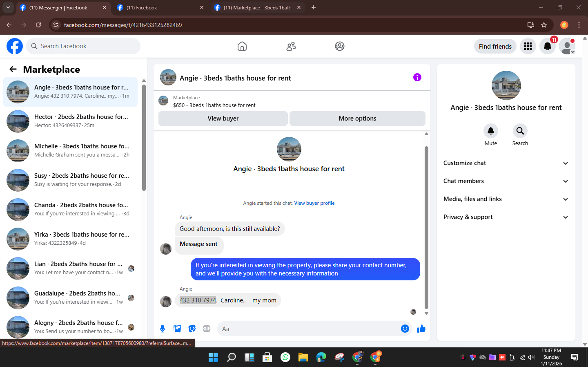The image size is (588, 367).
Task: Go back from Marketplace chats with the arrow
Action: coord(13,69)
